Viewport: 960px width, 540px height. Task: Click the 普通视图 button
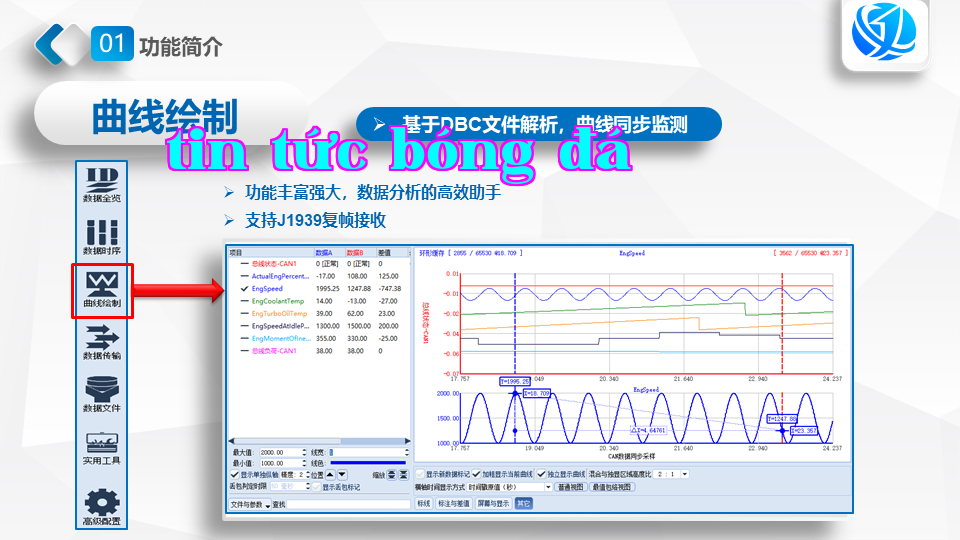(x=570, y=487)
